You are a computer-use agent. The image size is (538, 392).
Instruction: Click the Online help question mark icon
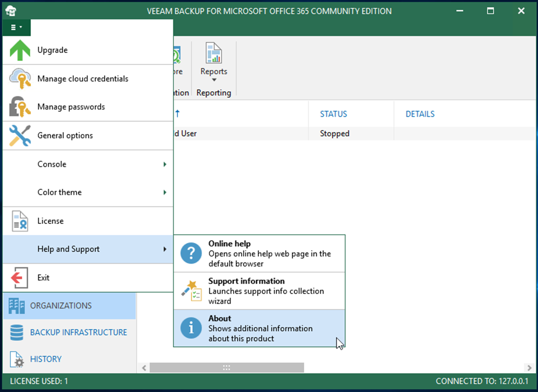coord(191,253)
